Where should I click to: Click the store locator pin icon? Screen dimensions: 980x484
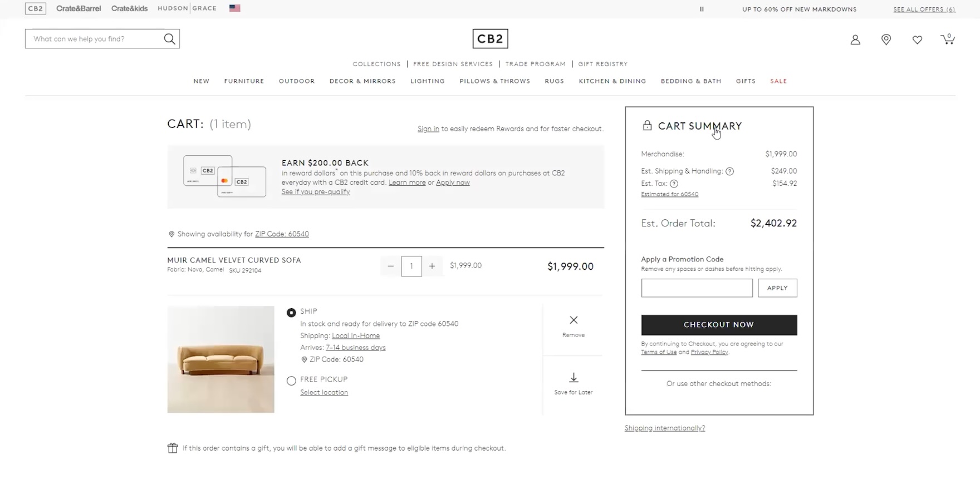[886, 39]
